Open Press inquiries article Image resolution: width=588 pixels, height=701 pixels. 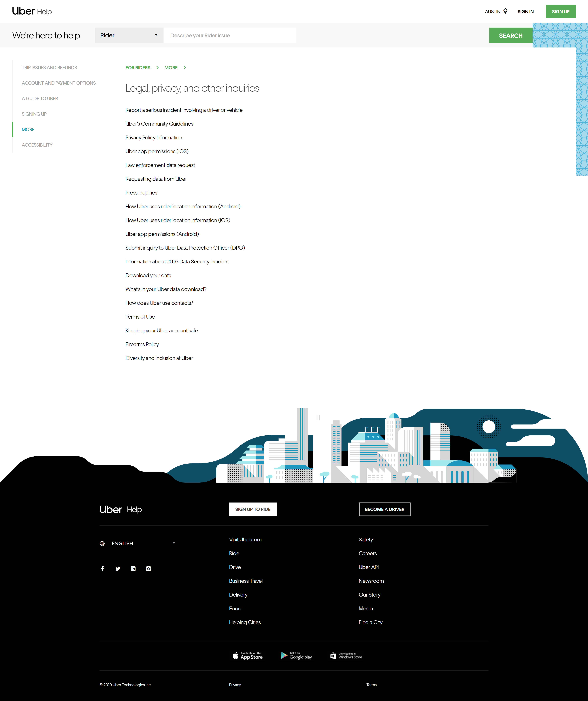click(x=141, y=193)
